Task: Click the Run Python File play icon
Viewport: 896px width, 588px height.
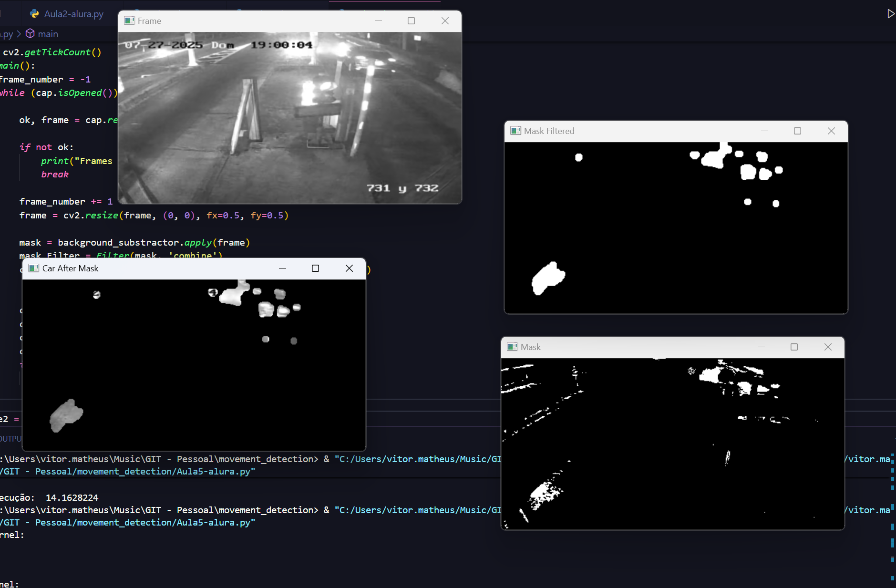Action: (x=890, y=14)
